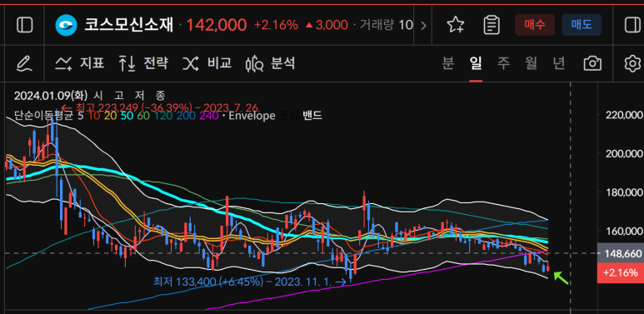The width and height of the screenshot is (644, 314).
Task: Click the 2024.01.09(화) date label
Action: tap(51, 96)
